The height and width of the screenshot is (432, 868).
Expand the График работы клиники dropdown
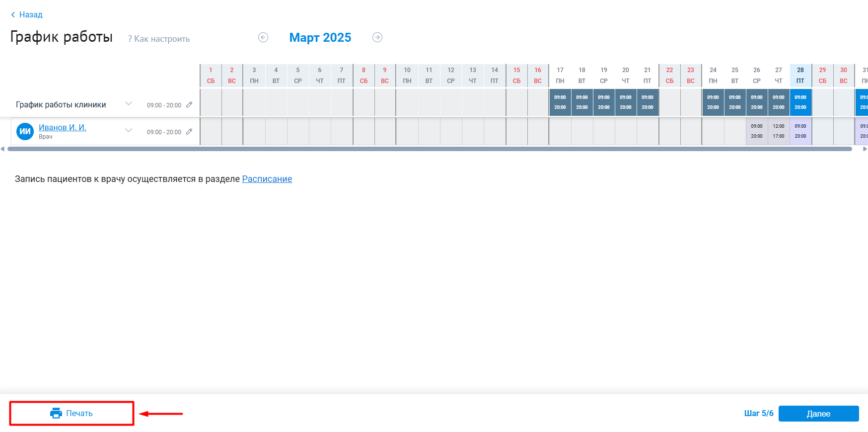tap(129, 103)
